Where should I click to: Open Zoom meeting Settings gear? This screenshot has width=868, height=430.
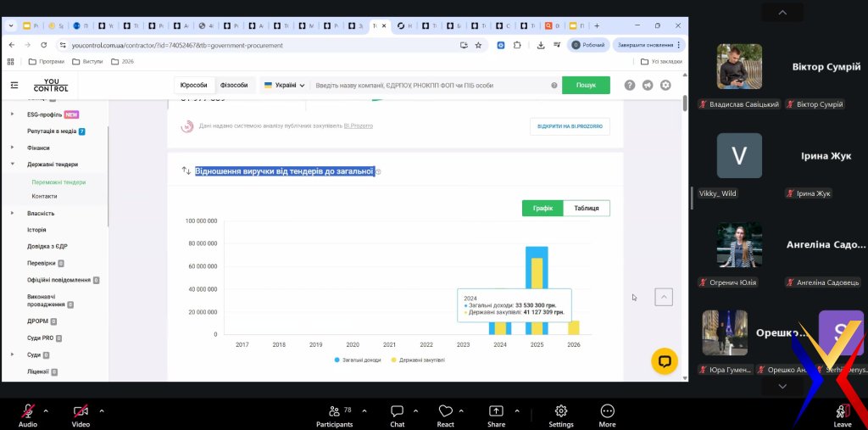pos(560,411)
